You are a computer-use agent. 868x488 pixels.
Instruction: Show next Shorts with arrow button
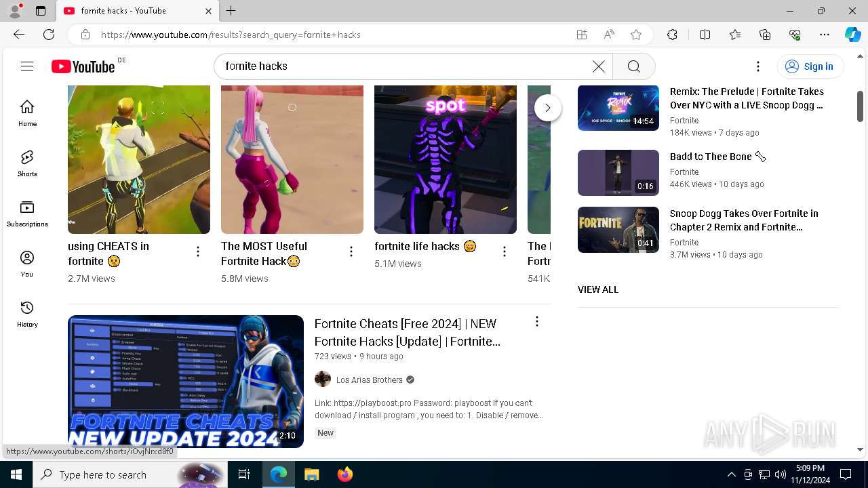(548, 108)
